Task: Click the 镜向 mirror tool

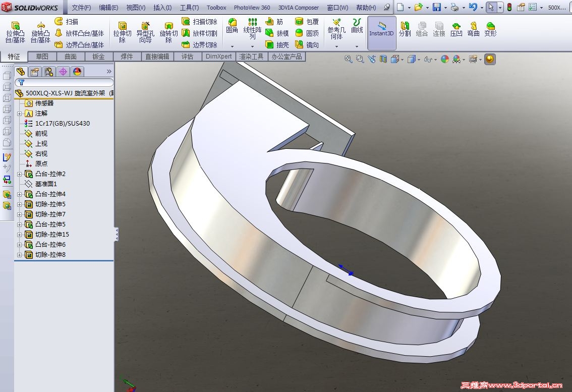Action: click(x=307, y=44)
